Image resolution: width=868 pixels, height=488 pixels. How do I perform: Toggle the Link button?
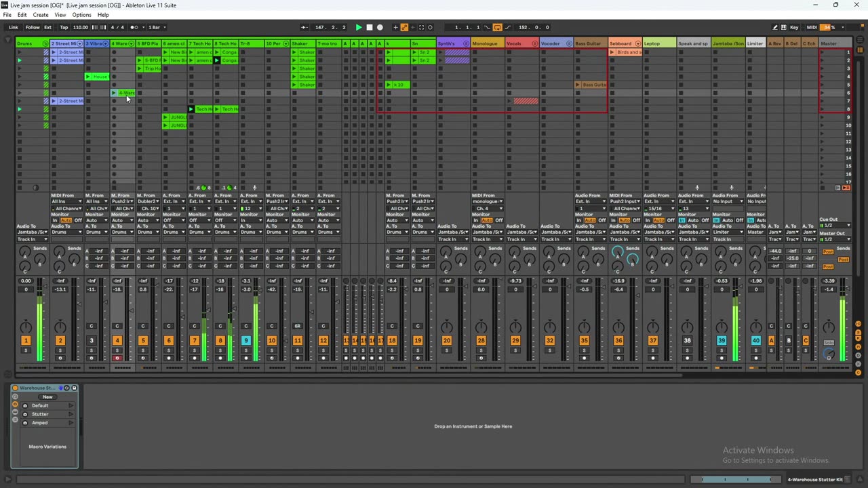click(13, 27)
